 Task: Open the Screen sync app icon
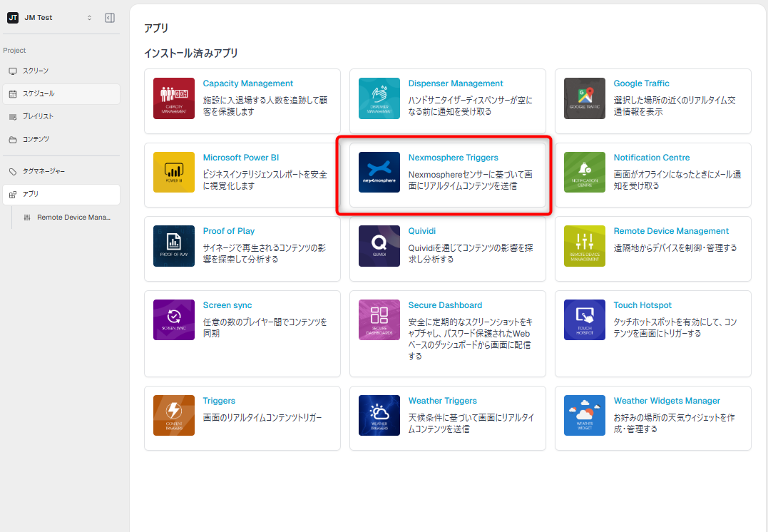174,320
